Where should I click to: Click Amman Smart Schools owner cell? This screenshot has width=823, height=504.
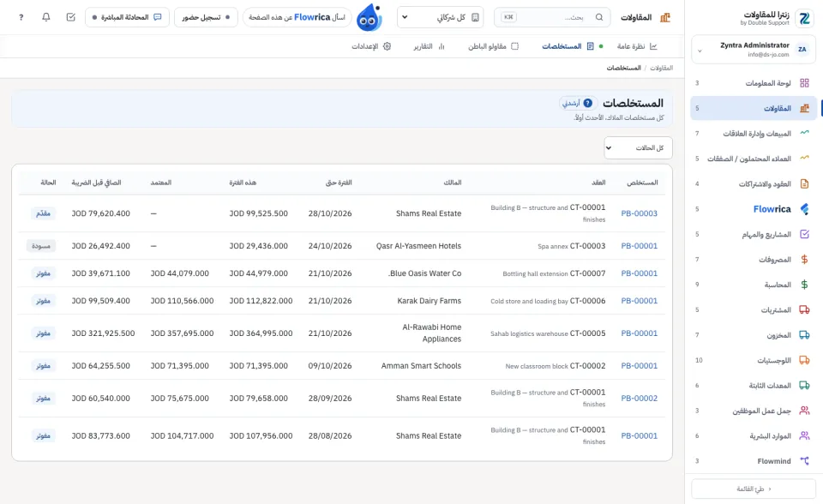421,365
